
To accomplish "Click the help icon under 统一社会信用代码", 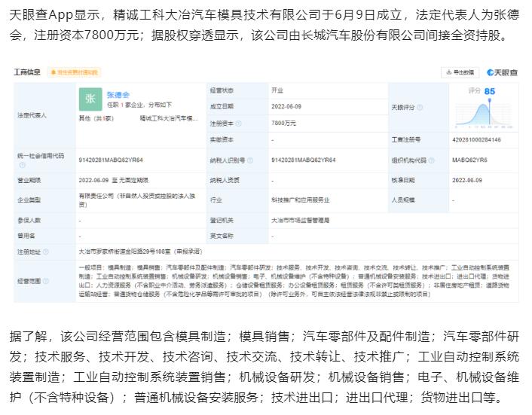I will pos(22,165).
